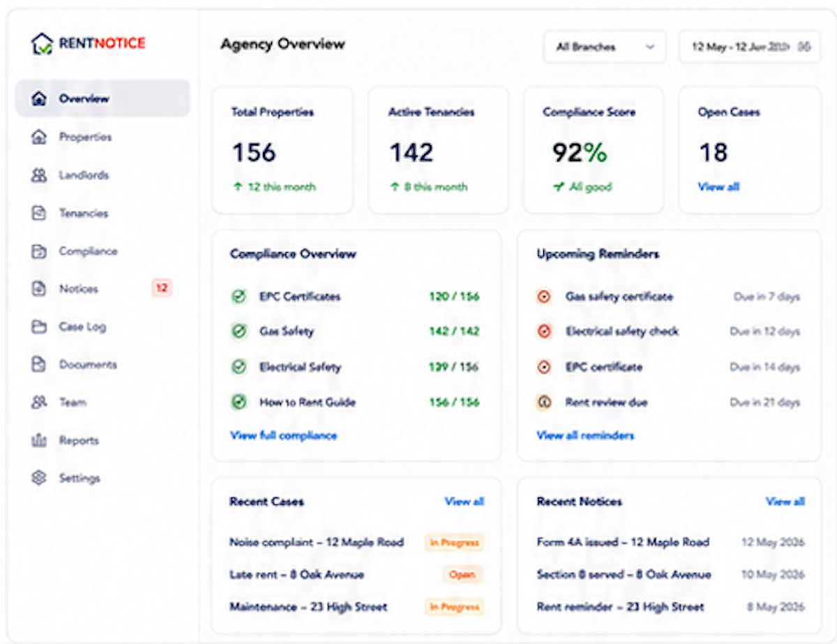837x644 pixels.
Task: Click the red alert icon for Electrical safety check
Action: coord(545,331)
